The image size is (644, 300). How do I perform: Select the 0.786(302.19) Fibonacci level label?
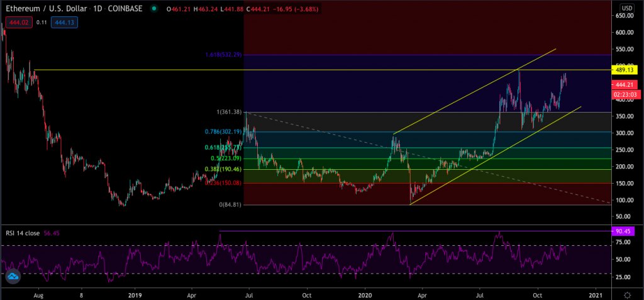pos(223,131)
